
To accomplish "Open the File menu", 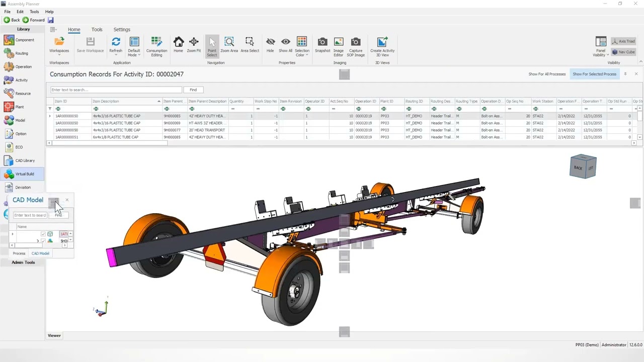I will (7, 12).
